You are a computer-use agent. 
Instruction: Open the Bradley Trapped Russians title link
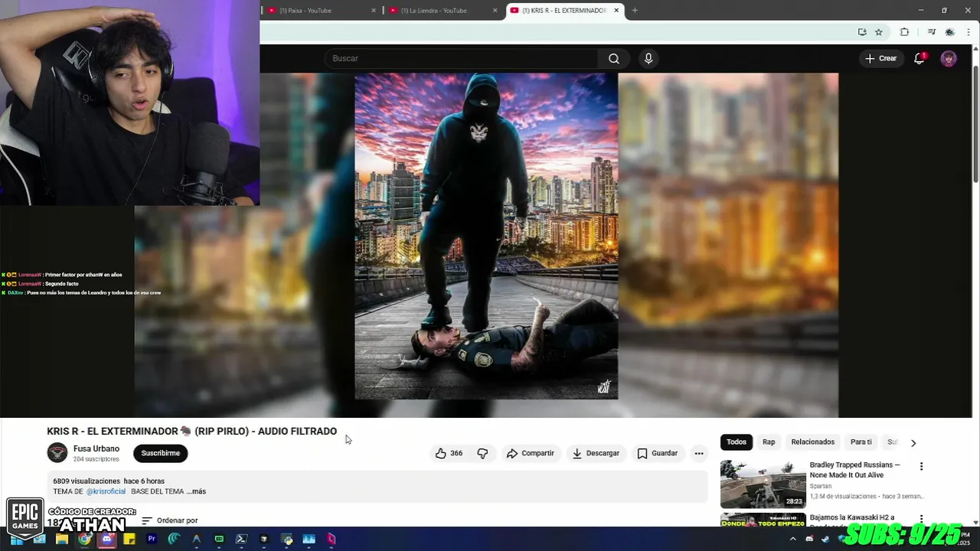pyautogui.click(x=854, y=470)
